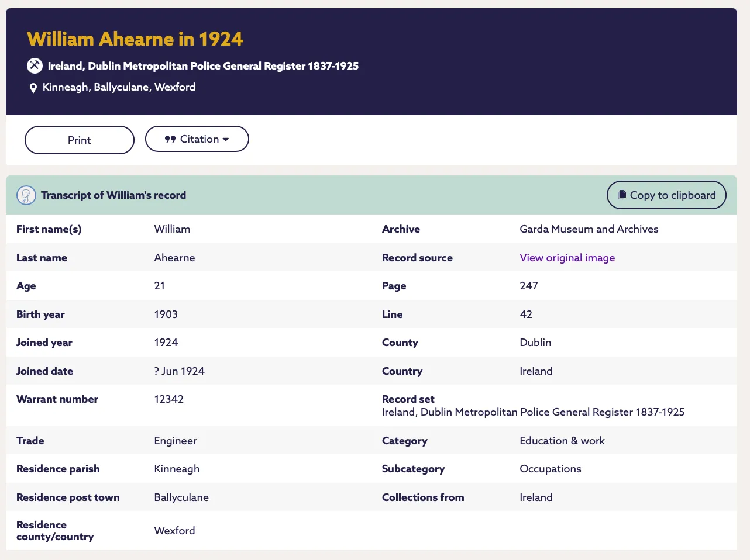Click the Subcategory Occupations entry
This screenshot has width=750, height=560.
pos(551,469)
